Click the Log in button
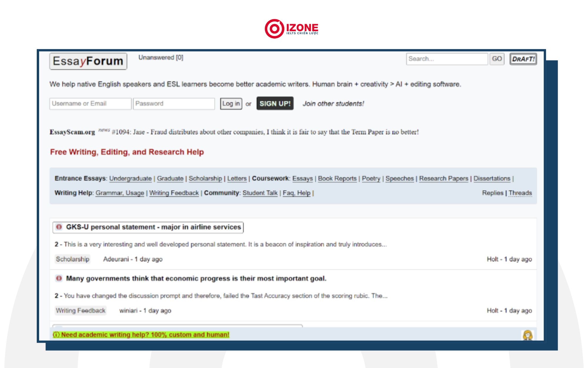Viewport: 588px width, 368px height. [231, 104]
